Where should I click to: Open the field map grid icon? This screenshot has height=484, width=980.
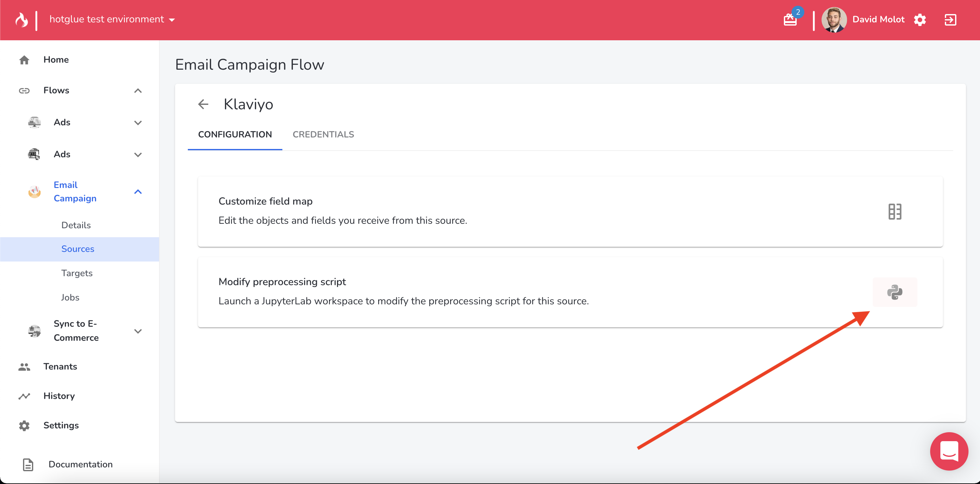[x=894, y=212]
